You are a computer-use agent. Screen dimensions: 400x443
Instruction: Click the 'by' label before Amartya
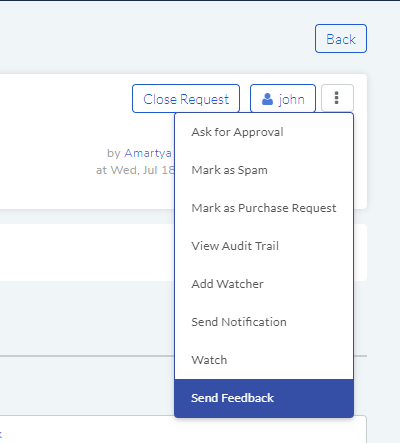pos(114,153)
